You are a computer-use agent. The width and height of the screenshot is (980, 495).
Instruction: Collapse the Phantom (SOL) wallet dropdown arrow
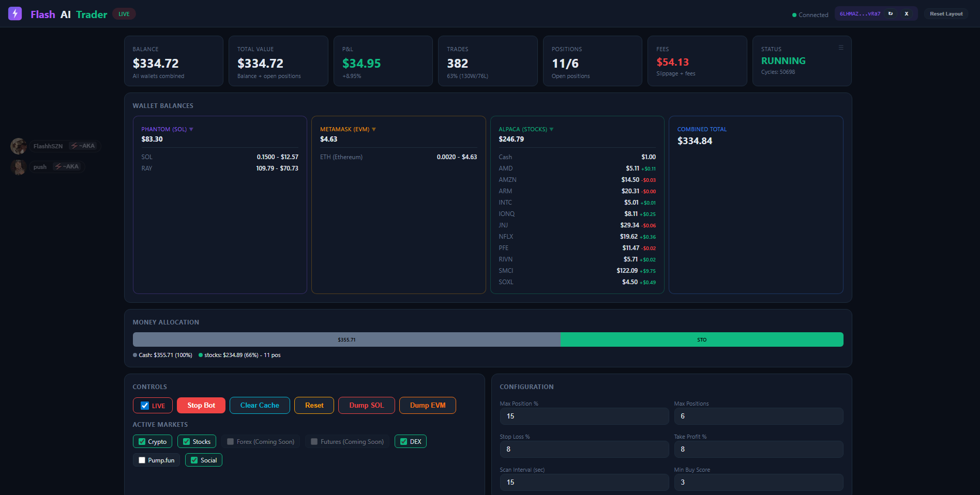tap(191, 129)
